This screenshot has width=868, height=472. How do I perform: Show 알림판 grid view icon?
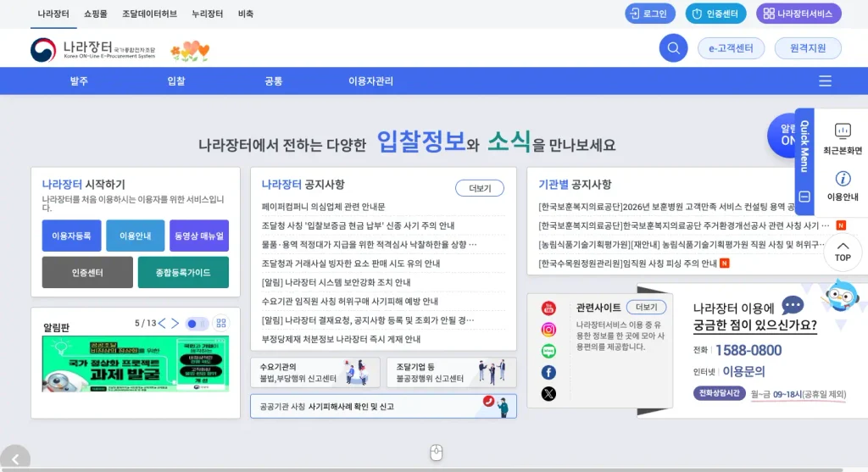point(221,323)
